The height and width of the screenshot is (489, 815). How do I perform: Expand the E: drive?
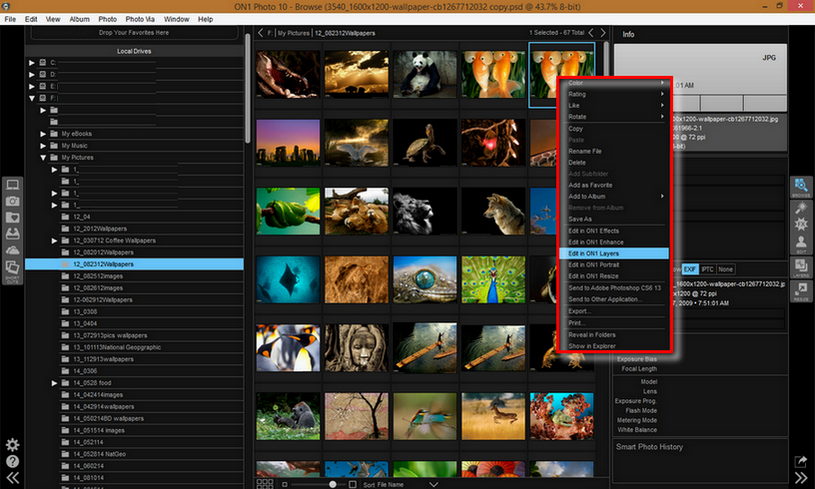tap(32, 86)
